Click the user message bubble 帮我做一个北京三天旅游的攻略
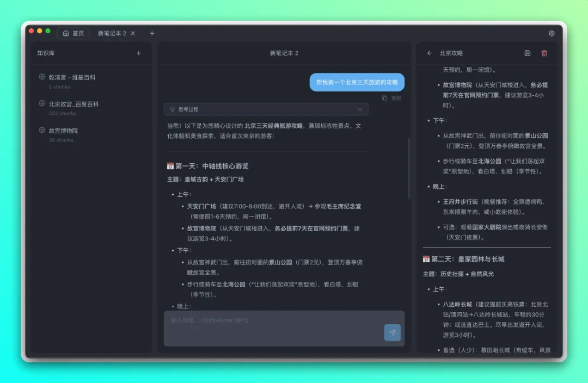 (357, 82)
